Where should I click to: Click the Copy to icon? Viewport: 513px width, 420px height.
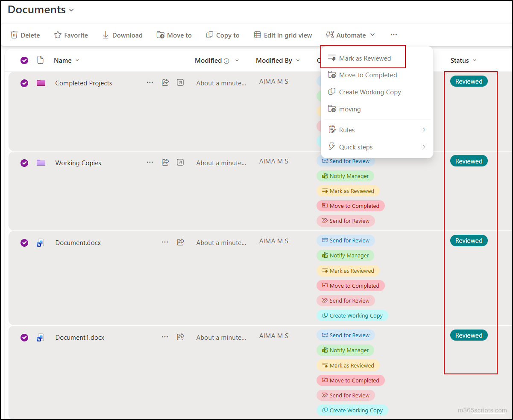tap(210, 35)
